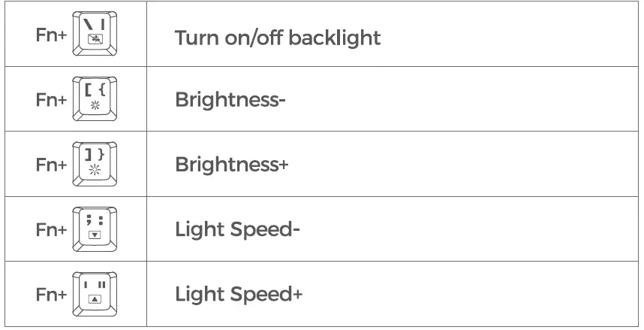
Task: Click the backslash and pipe key icon
Action: tap(95, 35)
